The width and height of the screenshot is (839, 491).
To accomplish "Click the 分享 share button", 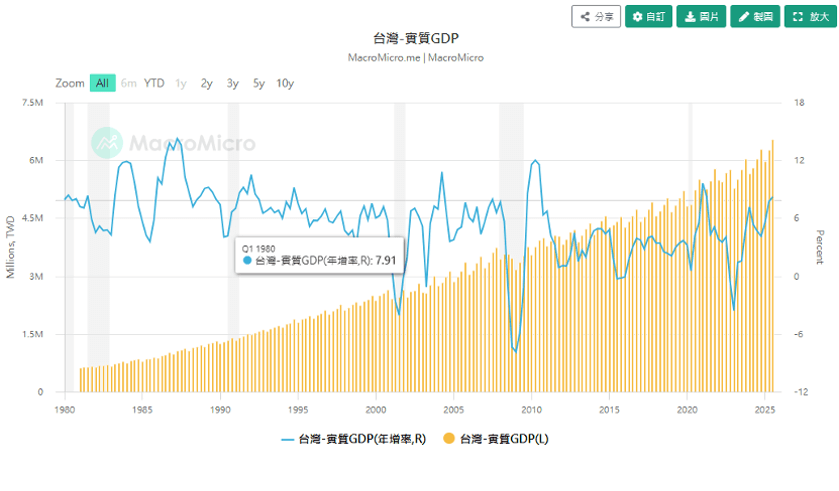I will 596,17.
